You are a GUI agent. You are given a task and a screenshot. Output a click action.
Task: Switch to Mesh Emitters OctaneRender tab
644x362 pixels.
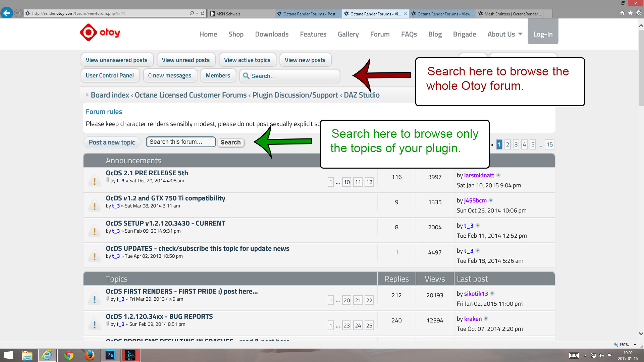click(513, 14)
